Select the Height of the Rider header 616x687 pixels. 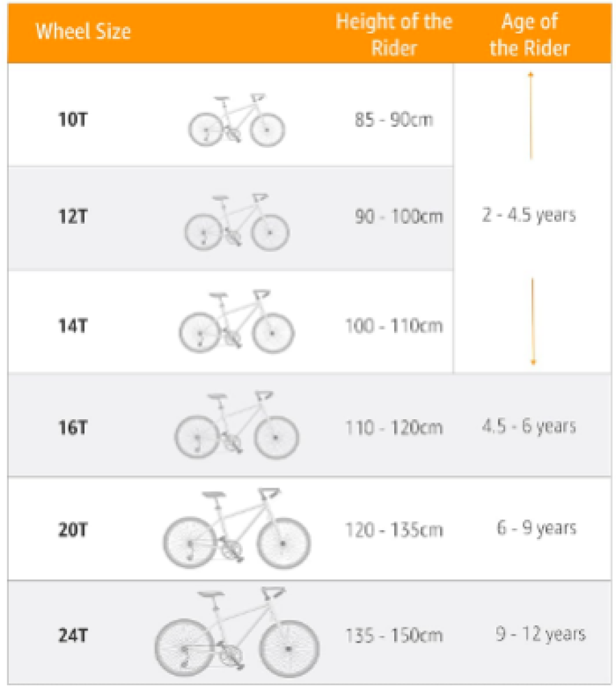tap(394, 34)
